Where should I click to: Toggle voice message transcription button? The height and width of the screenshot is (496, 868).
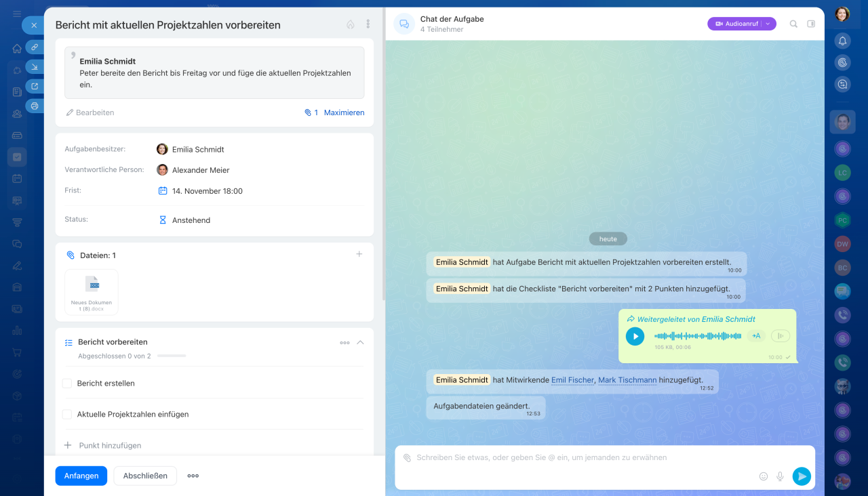[x=756, y=336]
